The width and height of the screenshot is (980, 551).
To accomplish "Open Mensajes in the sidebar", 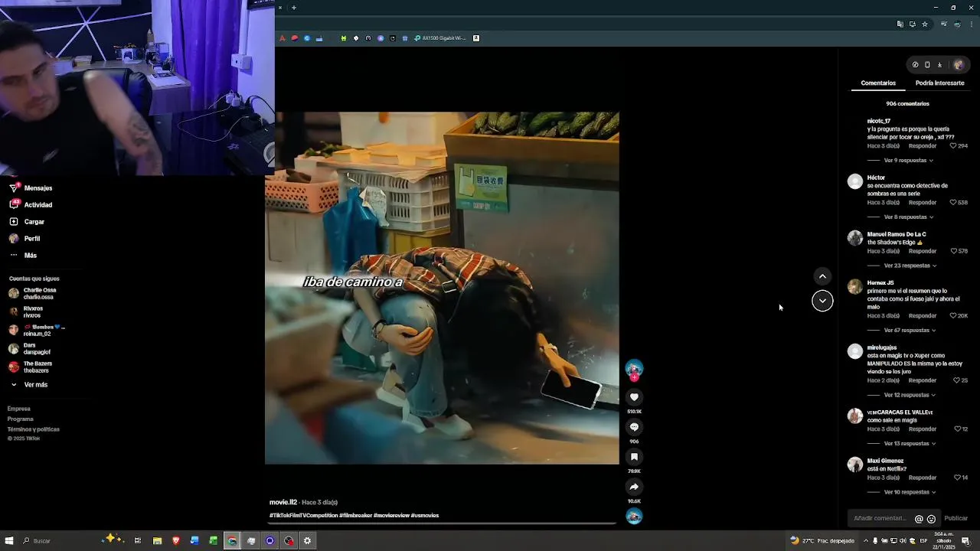I will coord(31,188).
